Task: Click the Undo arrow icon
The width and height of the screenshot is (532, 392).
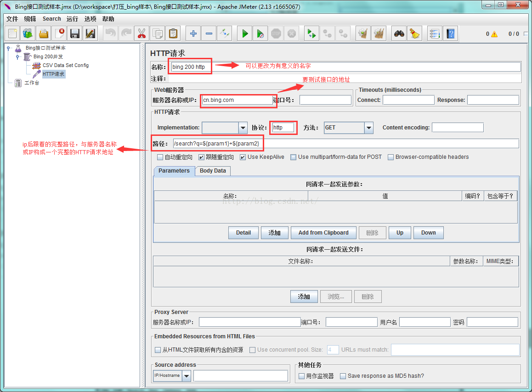Action: (x=110, y=34)
